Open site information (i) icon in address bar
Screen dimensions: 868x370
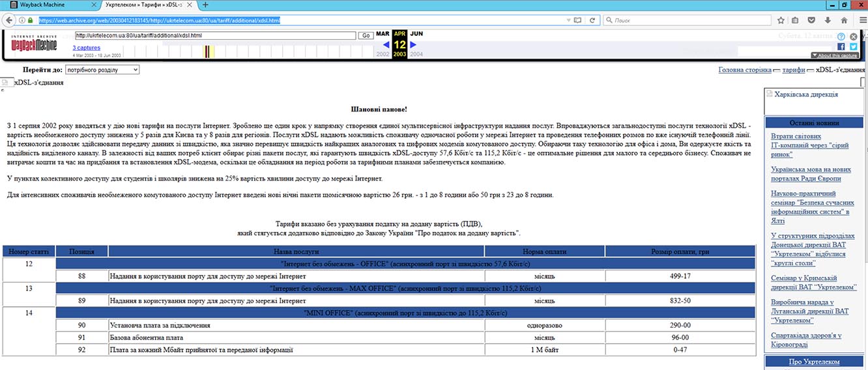[22, 20]
